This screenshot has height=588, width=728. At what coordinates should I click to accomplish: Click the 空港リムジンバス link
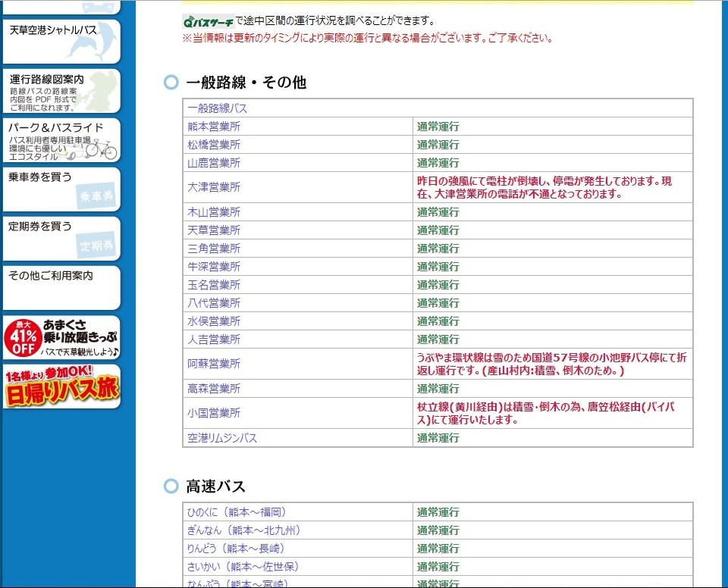[222, 438]
